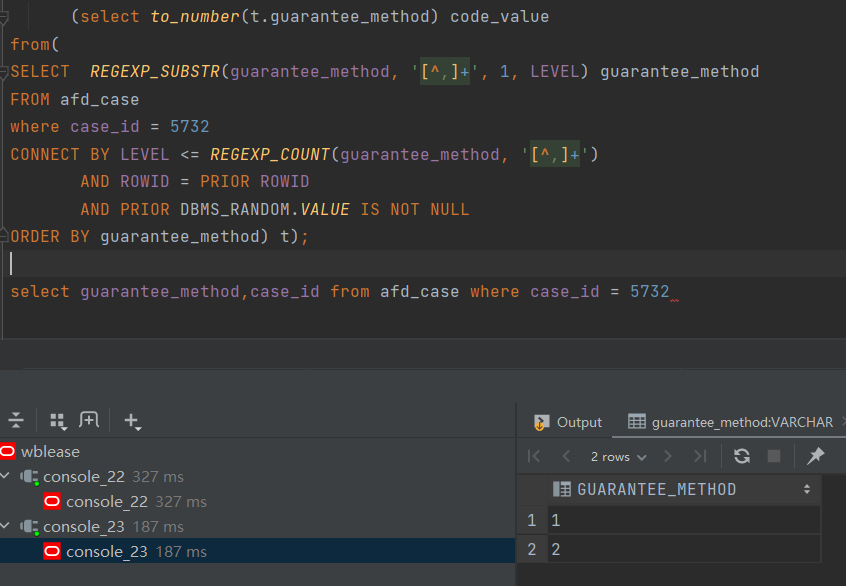Click the Collapse All icon in services toolbar

tap(15, 421)
